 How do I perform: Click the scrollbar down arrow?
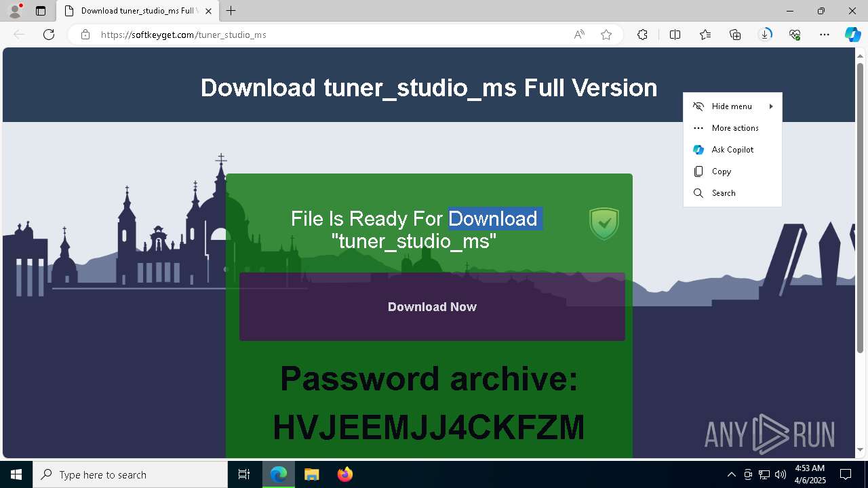(x=861, y=450)
